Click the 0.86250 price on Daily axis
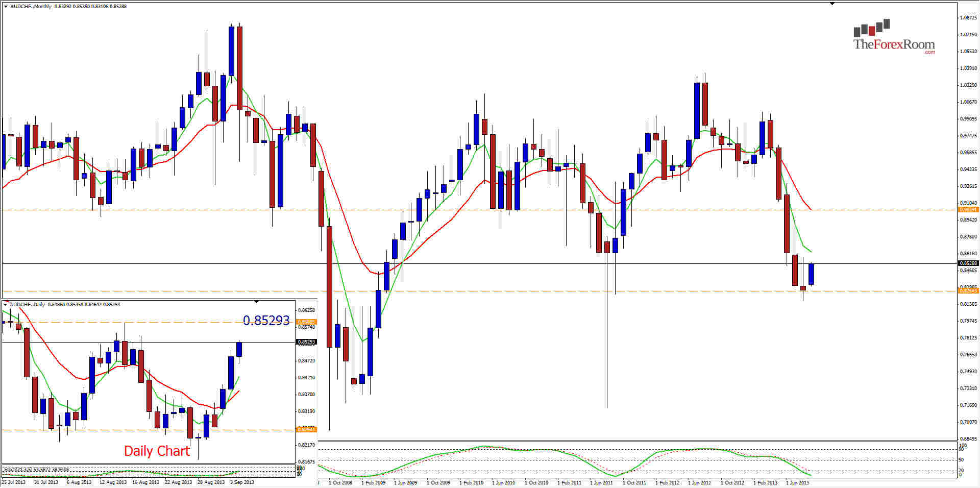Image resolution: width=980 pixels, height=488 pixels. pyautogui.click(x=306, y=310)
